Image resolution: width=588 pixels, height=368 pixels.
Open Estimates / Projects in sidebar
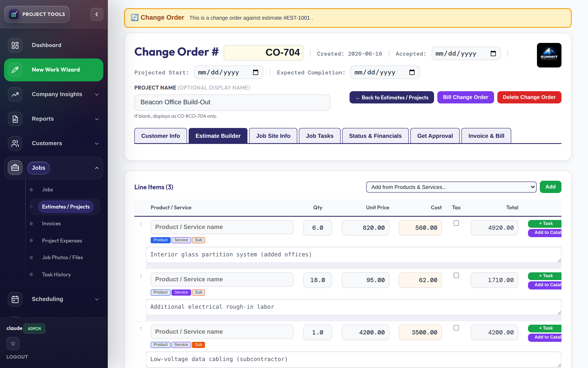66,207
